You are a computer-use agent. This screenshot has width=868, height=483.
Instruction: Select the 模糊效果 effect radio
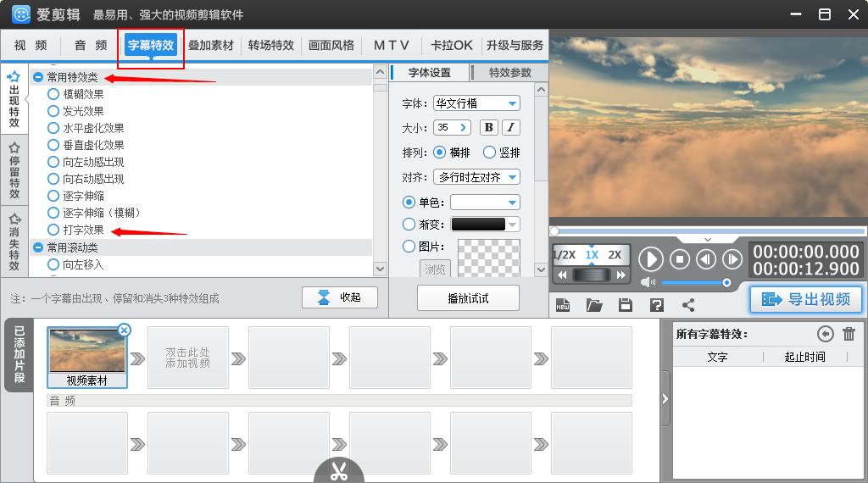pos(53,94)
